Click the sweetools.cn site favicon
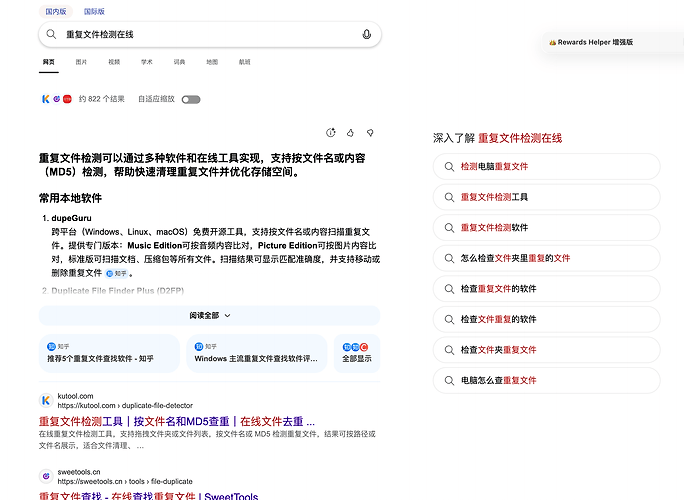This screenshot has width=684, height=500. click(46, 476)
